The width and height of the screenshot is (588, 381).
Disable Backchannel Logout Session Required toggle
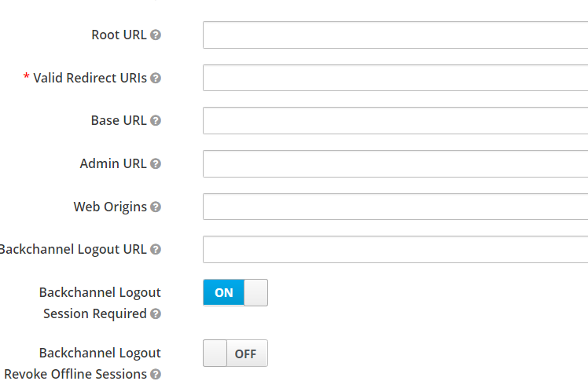point(235,292)
